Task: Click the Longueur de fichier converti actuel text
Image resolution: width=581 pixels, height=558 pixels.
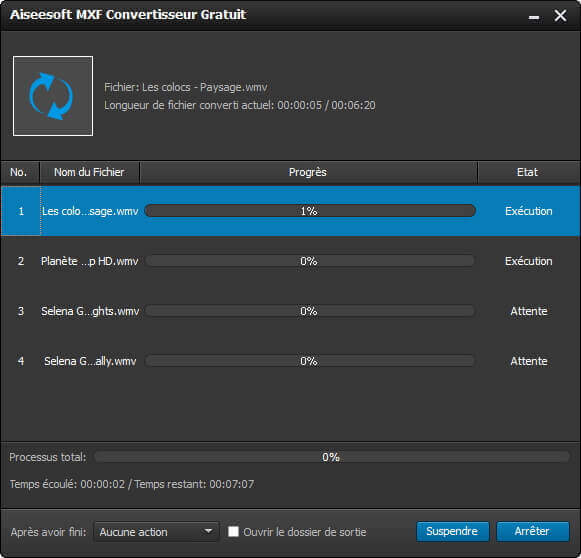Action: point(240,106)
